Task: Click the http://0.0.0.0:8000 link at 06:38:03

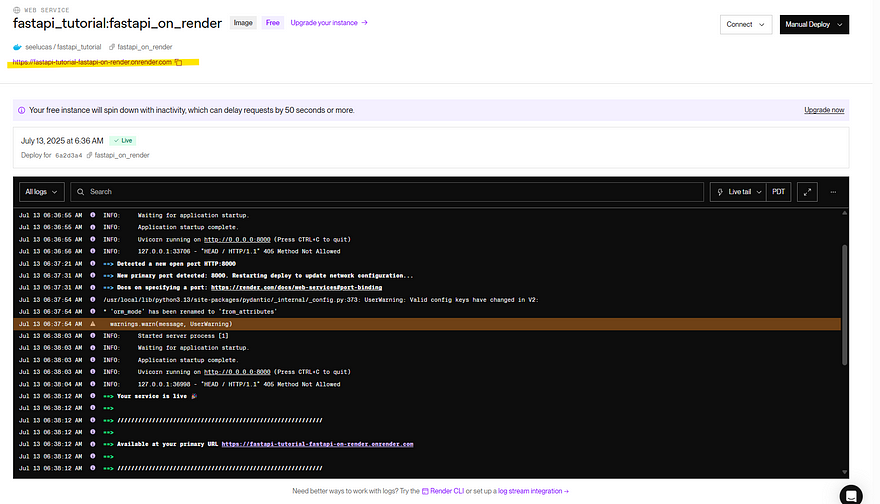Action: (x=237, y=372)
